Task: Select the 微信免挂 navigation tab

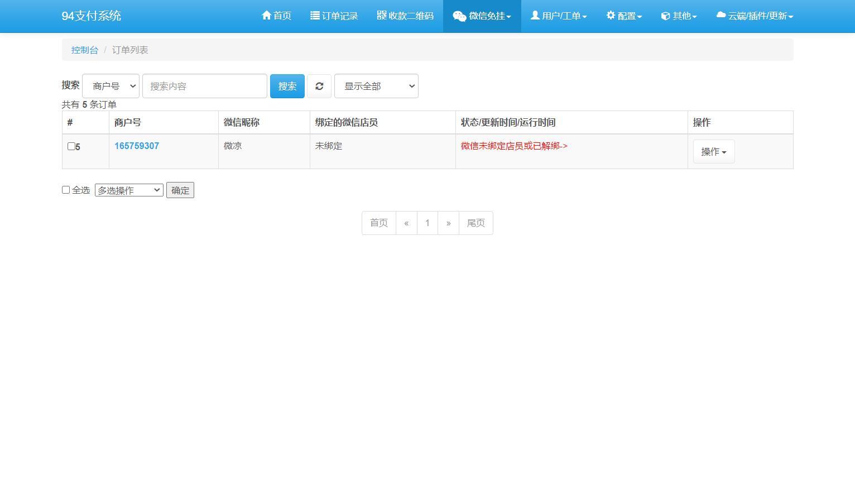Action: coord(482,16)
